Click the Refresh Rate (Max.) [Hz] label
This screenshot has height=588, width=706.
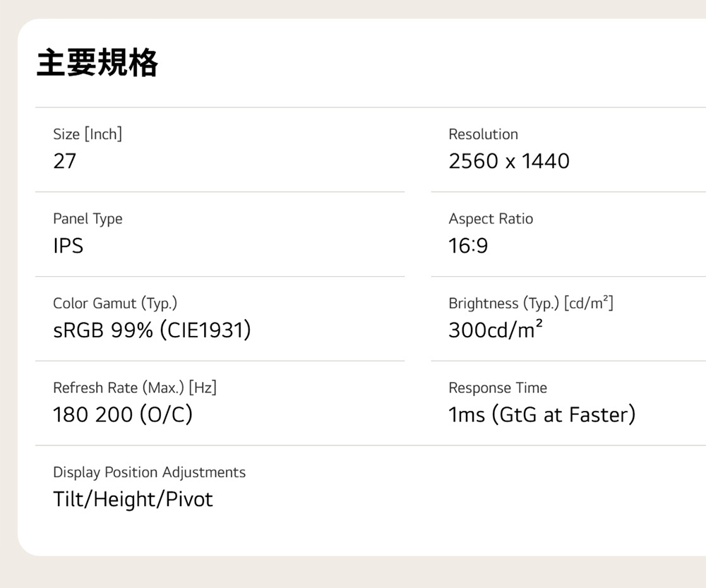135,388
